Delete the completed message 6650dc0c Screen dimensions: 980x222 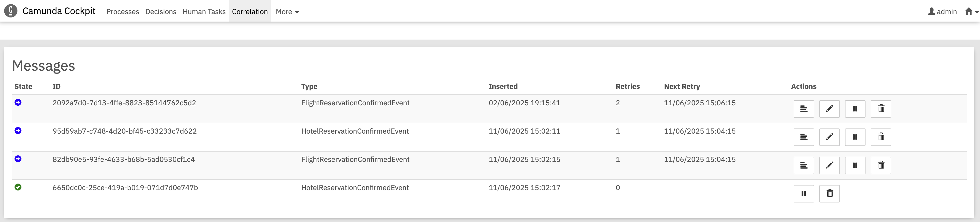(829, 193)
